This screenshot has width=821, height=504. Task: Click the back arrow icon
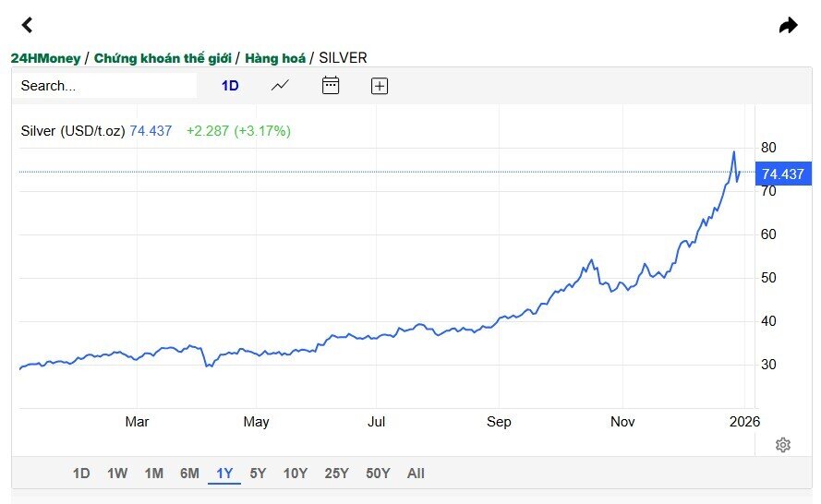coord(27,25)
